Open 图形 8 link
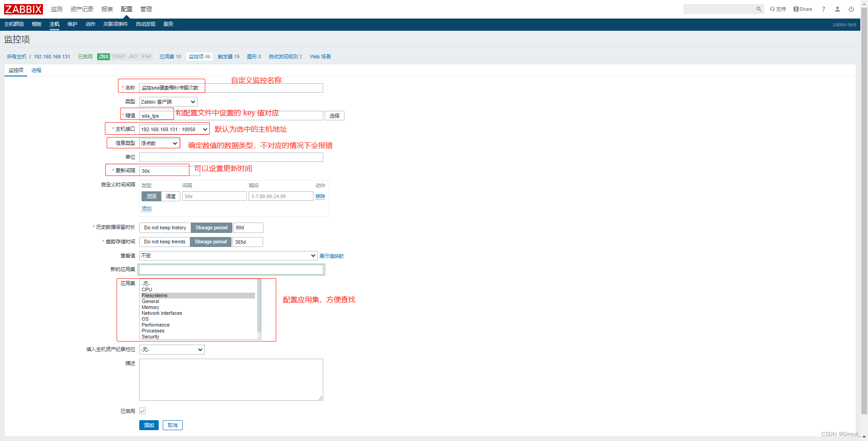The image size is (868, 441). click(254, 57)
